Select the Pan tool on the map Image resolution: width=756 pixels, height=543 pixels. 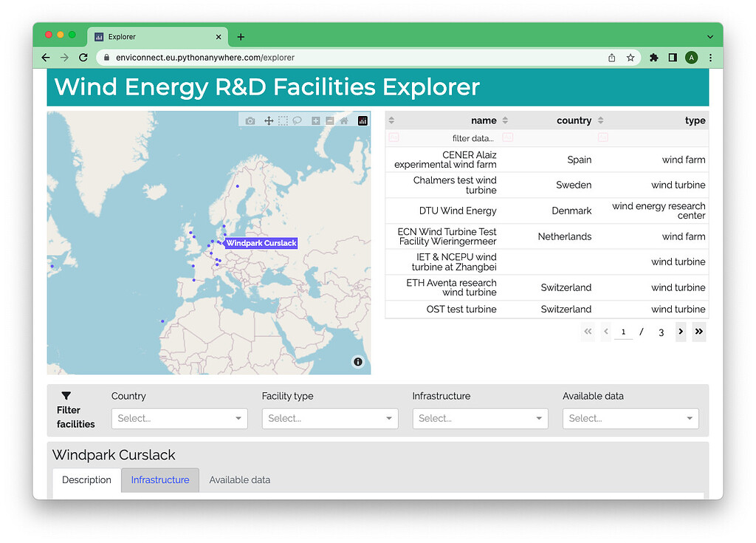pyautogui.click(x=269, y=120)
